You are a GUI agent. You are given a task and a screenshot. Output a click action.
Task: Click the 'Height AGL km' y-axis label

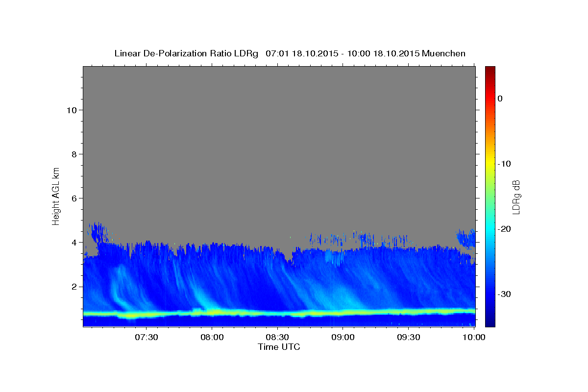coord(56,196)
